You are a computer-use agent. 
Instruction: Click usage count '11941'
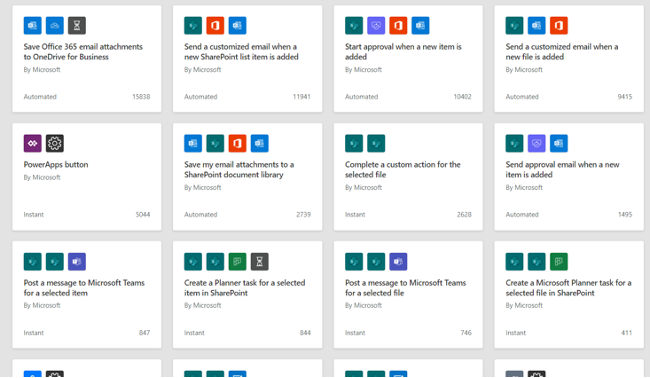(x=302, y=97)
